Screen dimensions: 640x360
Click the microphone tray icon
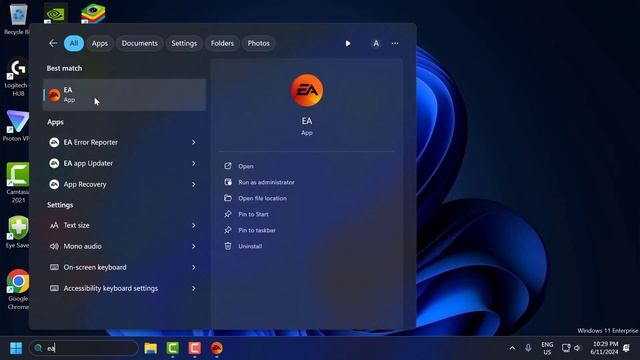pos(528,348)
